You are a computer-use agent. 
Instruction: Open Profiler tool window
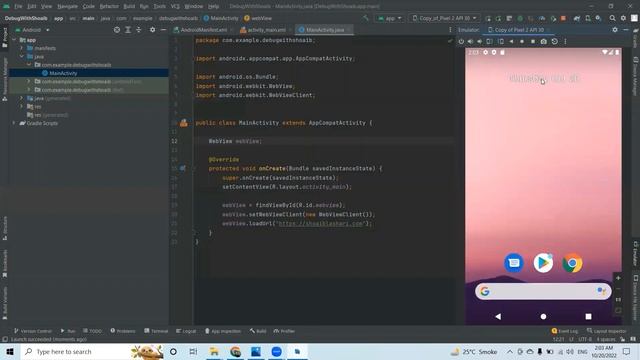[x=284, y=331]
